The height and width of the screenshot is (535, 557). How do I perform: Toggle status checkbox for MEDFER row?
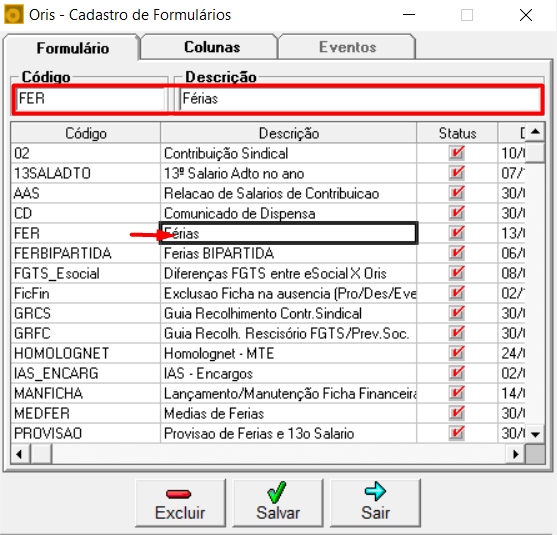pos(457,413)
